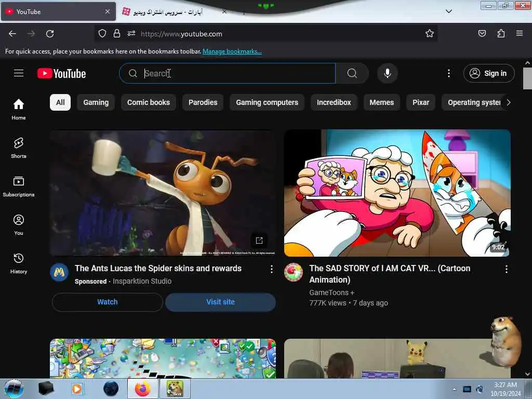Image resolution: width=532 pixels, height=399 pixels.
Task: Open the YouTube guide hamburger menu
Action: tap(19, 73)
